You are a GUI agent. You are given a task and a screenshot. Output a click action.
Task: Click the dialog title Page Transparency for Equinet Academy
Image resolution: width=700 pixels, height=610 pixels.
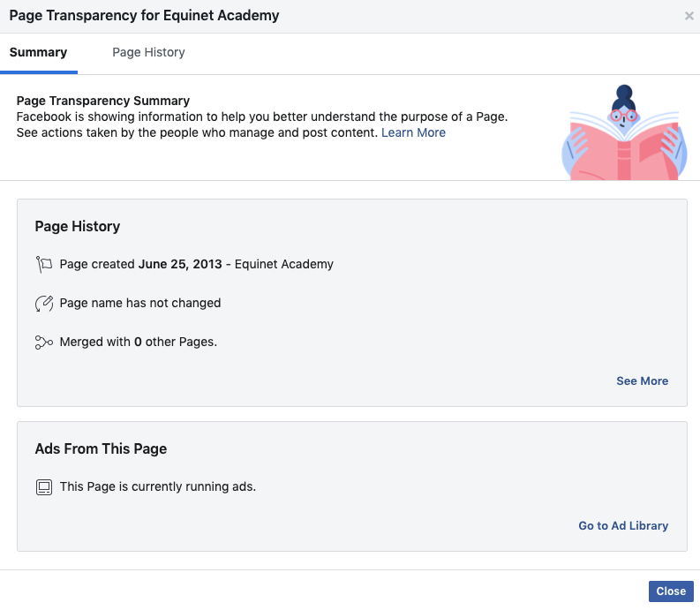144,16
